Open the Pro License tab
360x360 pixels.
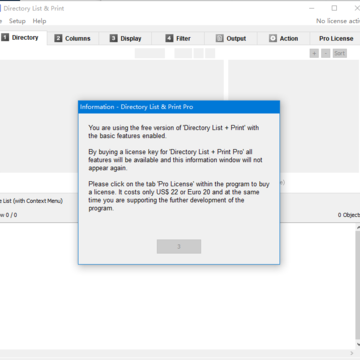pos(336,38)
